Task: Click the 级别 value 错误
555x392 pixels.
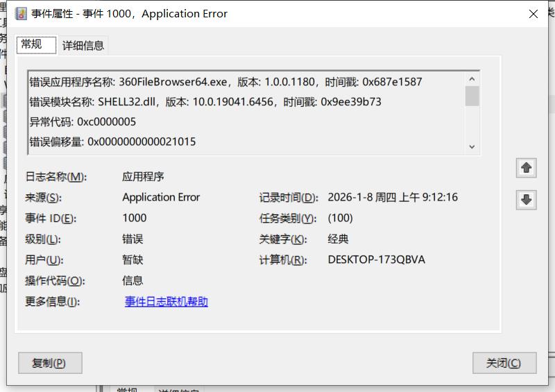Action: (x=133, y=239)
